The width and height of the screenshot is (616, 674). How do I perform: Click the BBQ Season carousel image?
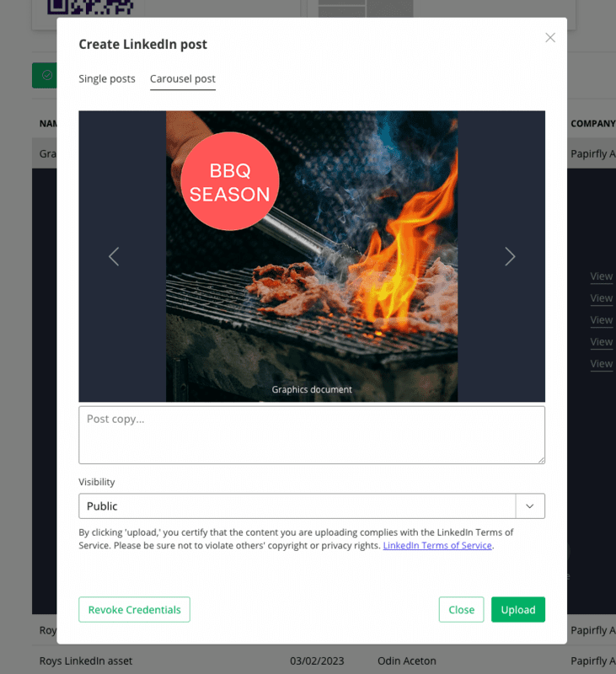[312, 256]
